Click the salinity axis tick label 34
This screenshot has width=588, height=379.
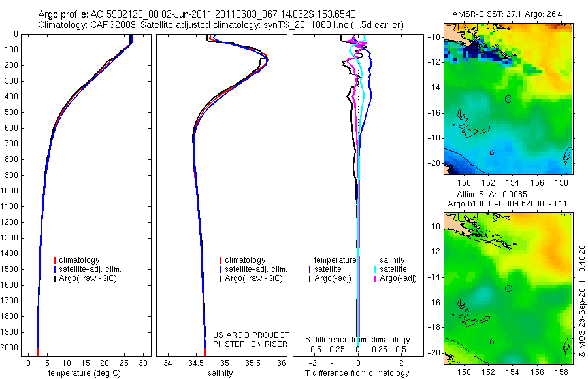[168, 363]
